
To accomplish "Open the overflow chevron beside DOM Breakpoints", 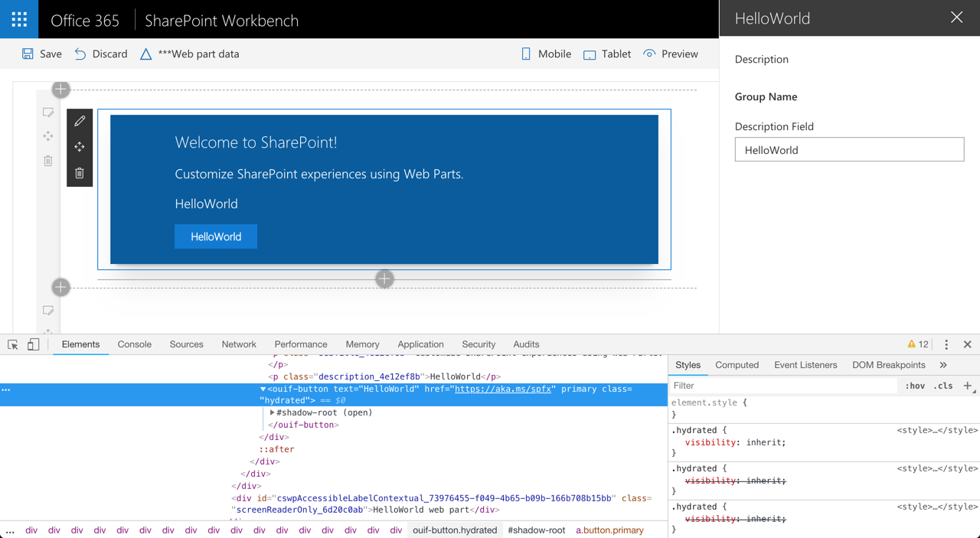I will click(944, 365).
